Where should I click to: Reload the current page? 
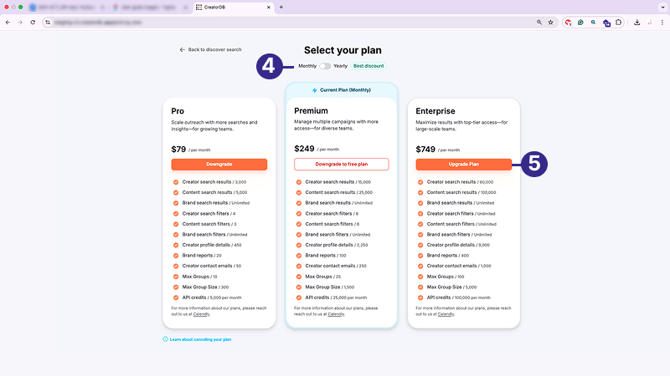coord(33,22)
